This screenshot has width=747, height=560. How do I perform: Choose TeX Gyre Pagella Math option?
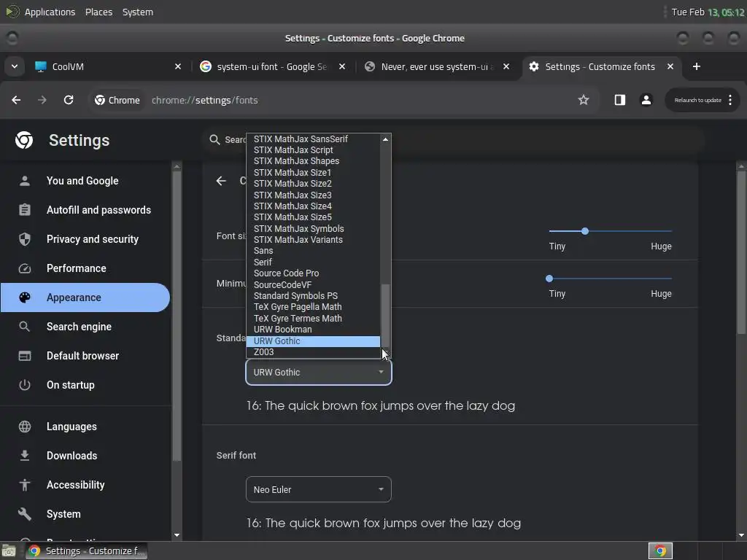[314, 307]
